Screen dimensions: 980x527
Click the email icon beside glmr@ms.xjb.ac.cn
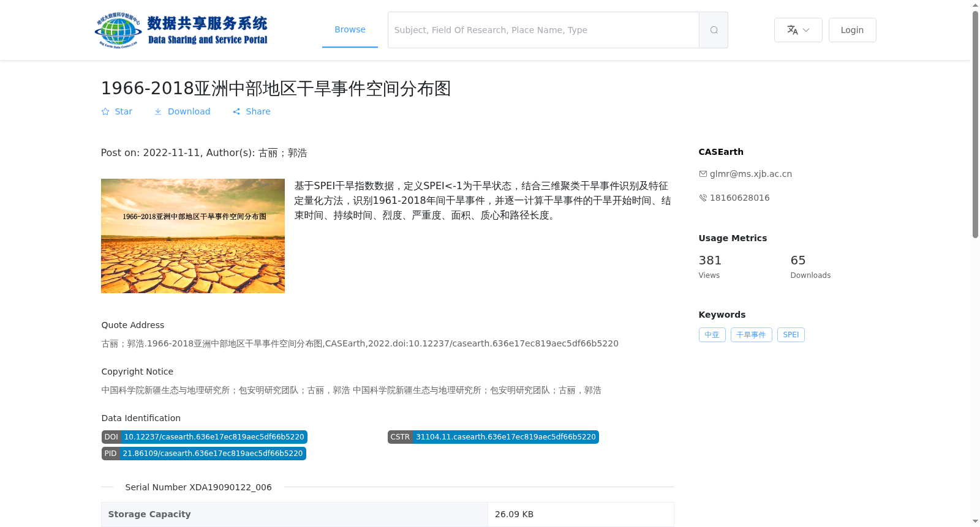(703, 174)
